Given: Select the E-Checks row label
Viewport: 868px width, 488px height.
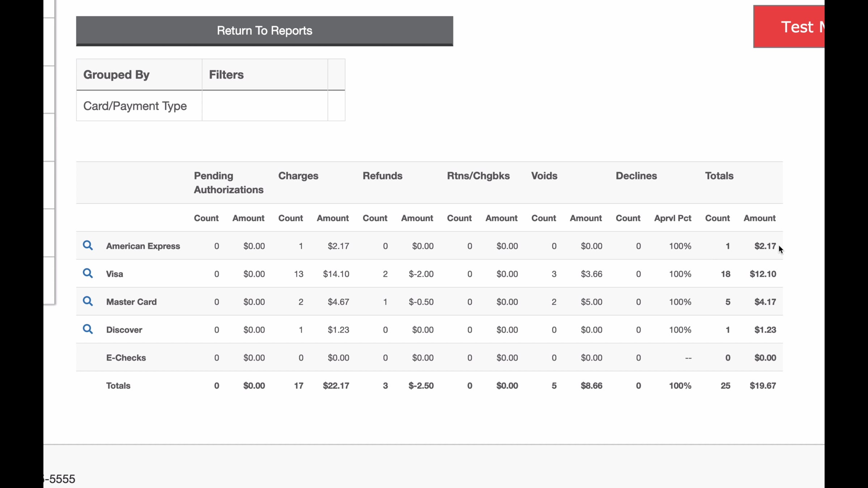Looking at the screenshot, I should (x=126, y=358).
